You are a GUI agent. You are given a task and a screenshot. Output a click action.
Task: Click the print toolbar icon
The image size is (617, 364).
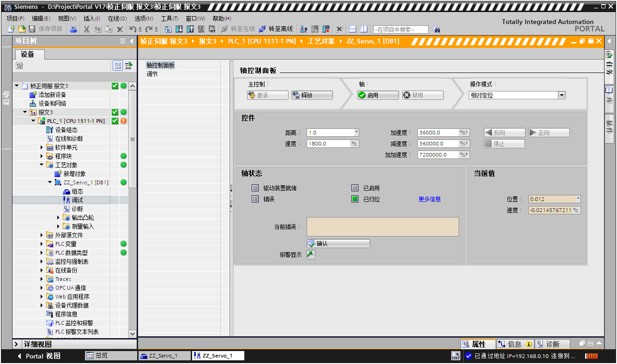click(73, 29)
